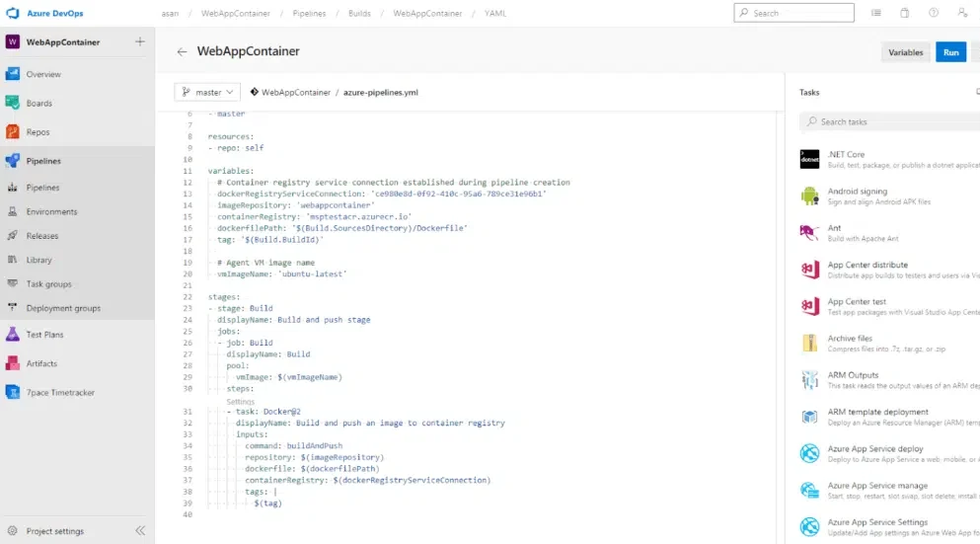Click the "tag: '$(Build.BuildId)'" line
The image size is (980, 544).
point(270,240)
